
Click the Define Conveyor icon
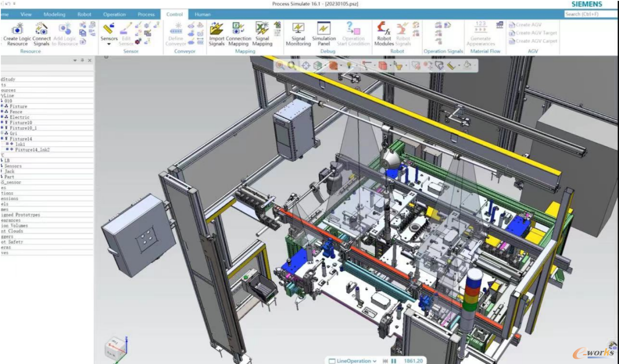[176, 28]
